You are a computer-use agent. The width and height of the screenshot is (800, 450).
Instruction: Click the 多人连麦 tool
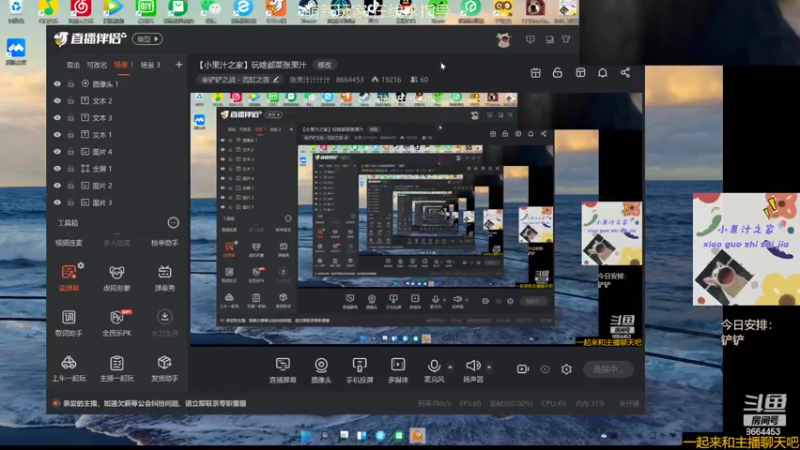[x=116, y=243]
